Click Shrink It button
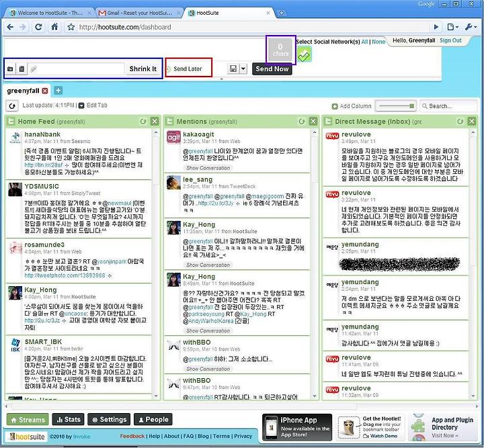Image resolution: width=484 pixels, height=448 pixels. [143, 69]
